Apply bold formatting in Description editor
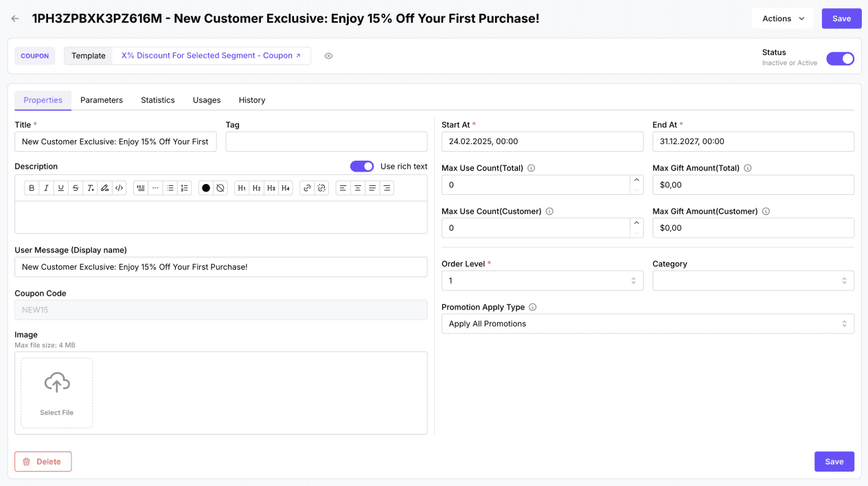The image size is (868, 486). click(x=32, y=188)
